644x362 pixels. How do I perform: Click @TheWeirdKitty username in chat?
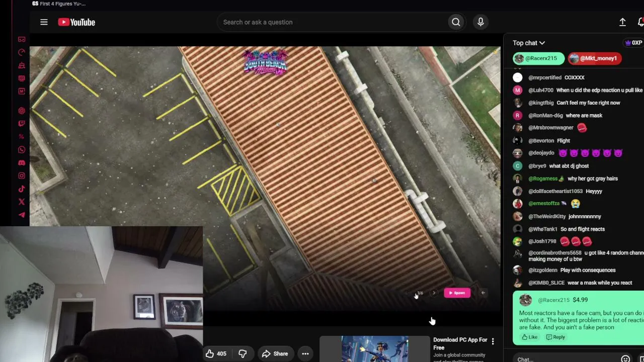click(547, 217)
